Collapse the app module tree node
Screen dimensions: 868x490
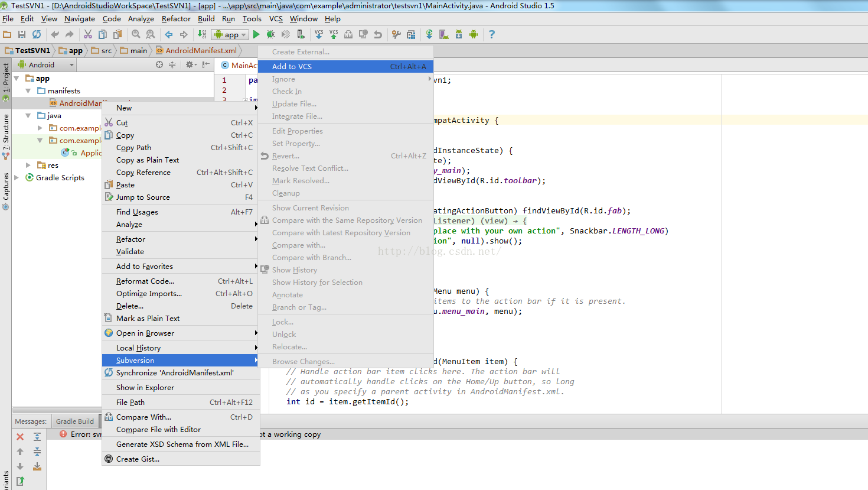click(17, 78)
